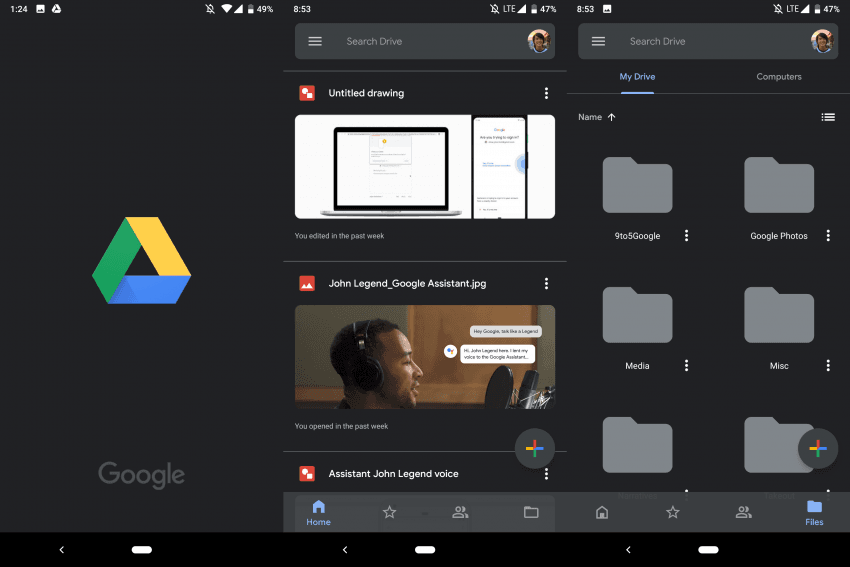Viewport: 850px width, 567px height.
Task: Open more options for Assistant John Legend voice
Action: point(546,474)
